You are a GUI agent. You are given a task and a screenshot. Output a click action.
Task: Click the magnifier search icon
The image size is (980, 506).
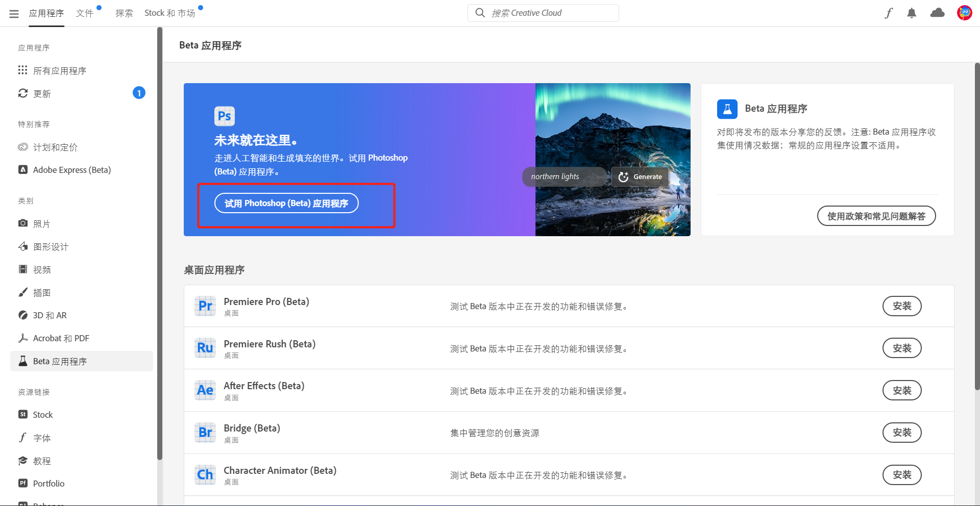pyautogui.click(x=480, y=13)
